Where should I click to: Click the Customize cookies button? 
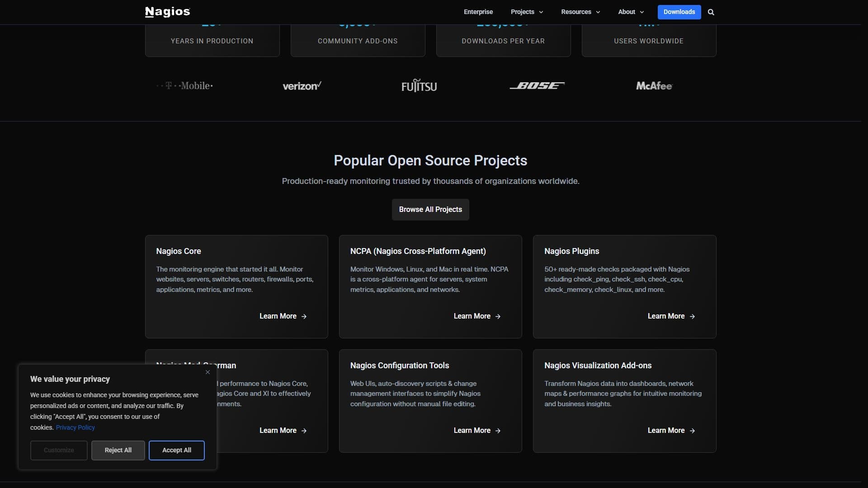click(59, 450)
